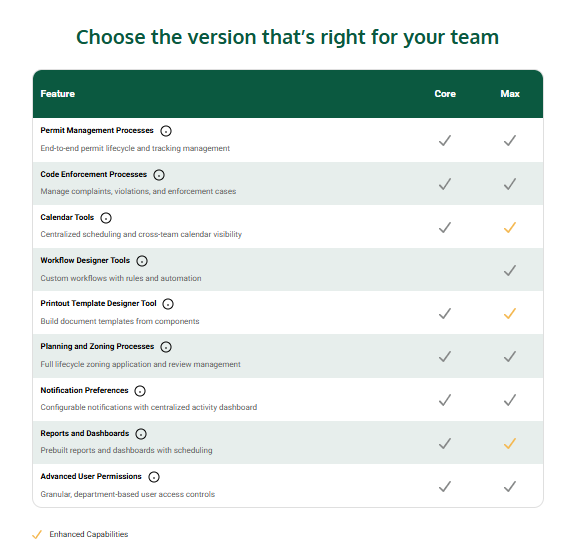Show info for Reports and Dashboards
This screenshot has width=565, height=550.
point(141,434)
